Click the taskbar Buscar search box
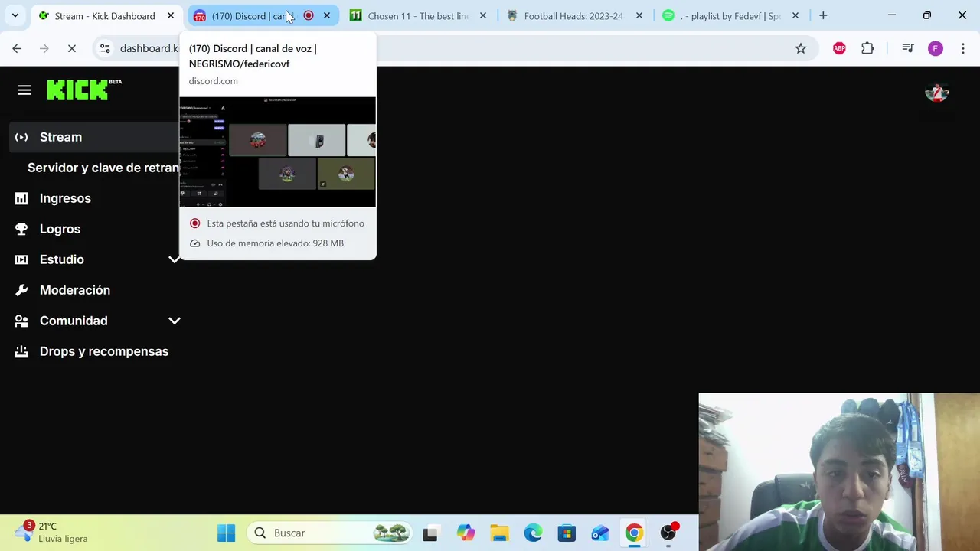This screenshot has width=980, height=551. [x=331, y=533]
